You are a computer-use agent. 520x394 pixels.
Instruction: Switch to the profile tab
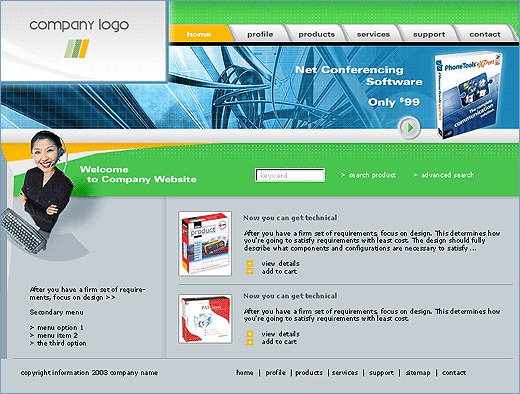260,34
